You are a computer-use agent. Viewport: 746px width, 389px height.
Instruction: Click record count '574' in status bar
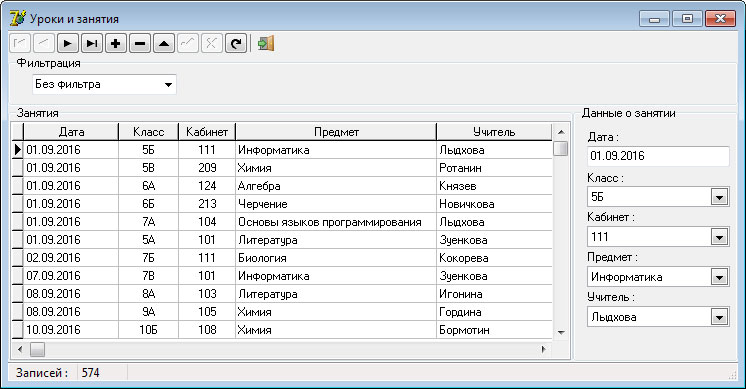click(x=90, y=373)
